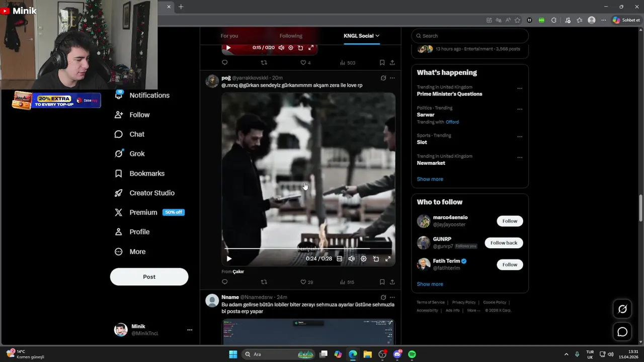Show more under What's happening
644x362 pixels.
point(430,179)
